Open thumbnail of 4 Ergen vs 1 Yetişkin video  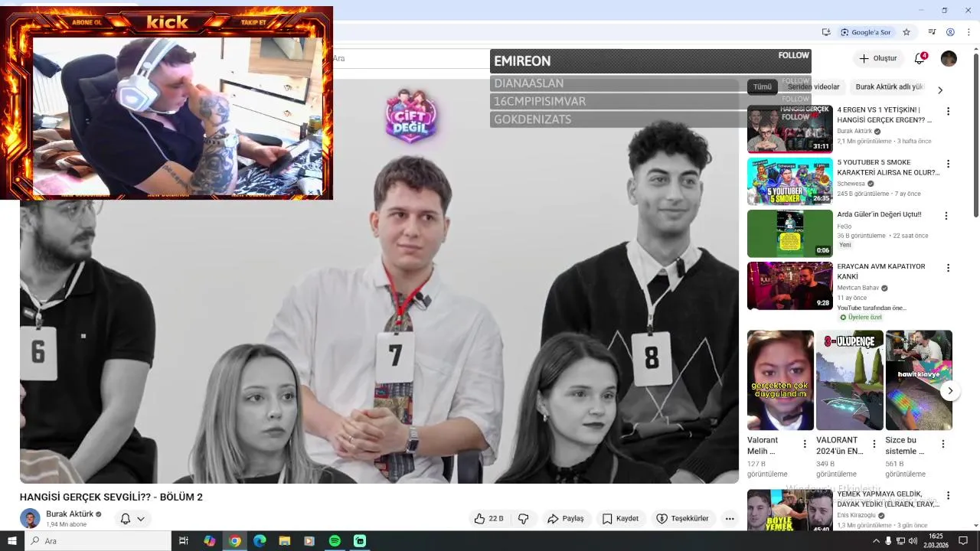(x=789, y=129)
